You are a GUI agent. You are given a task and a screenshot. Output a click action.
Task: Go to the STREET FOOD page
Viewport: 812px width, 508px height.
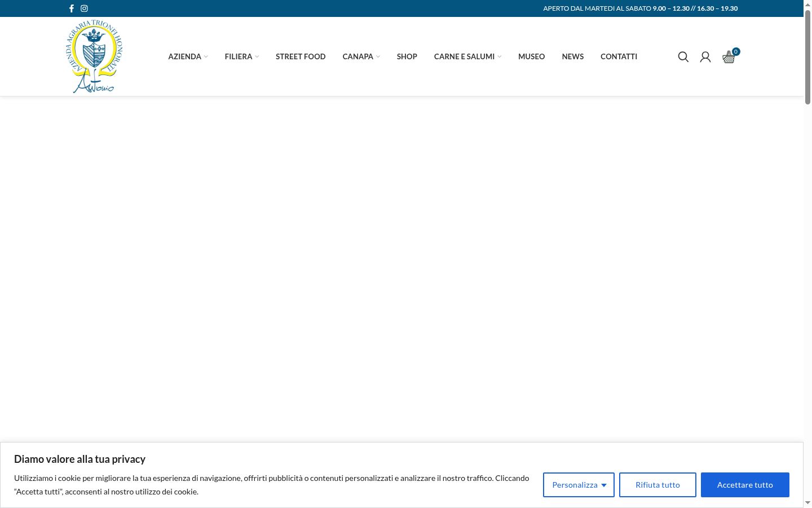pyautogui.click(x=301, y=56)
